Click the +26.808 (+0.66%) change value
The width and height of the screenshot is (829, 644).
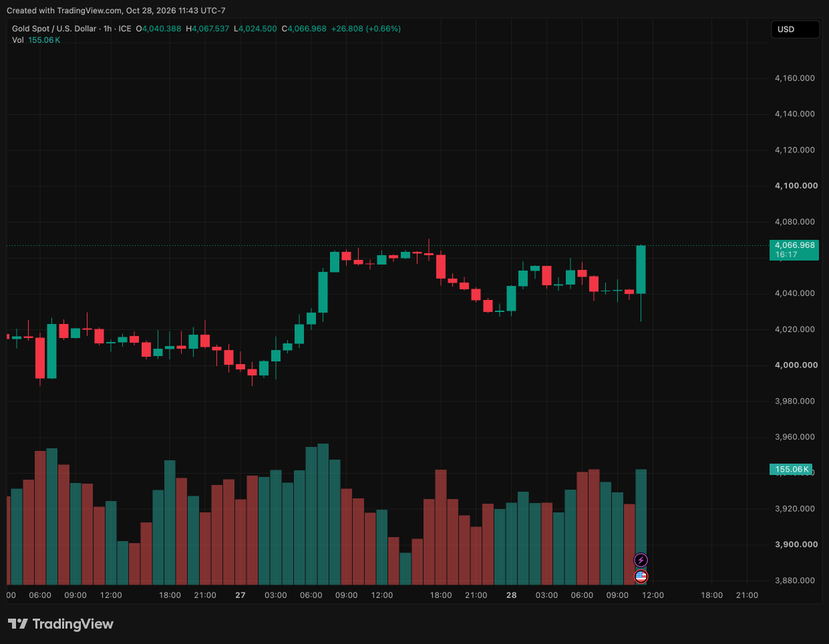point(366,29)
